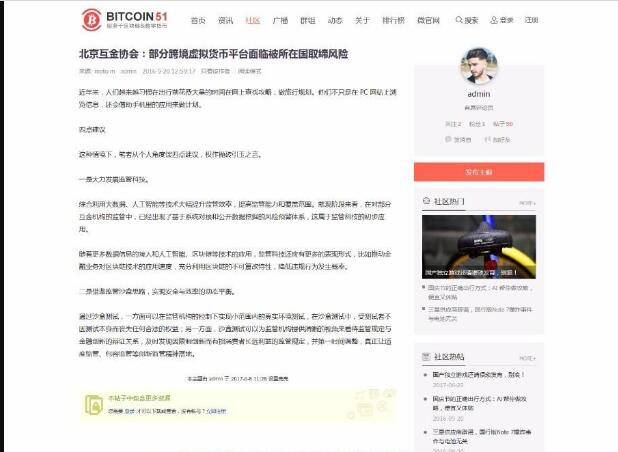Open the admin profile avatar
Image resolution: width=618 pixels, height=452 pixels.
click(x=479, y=66)
